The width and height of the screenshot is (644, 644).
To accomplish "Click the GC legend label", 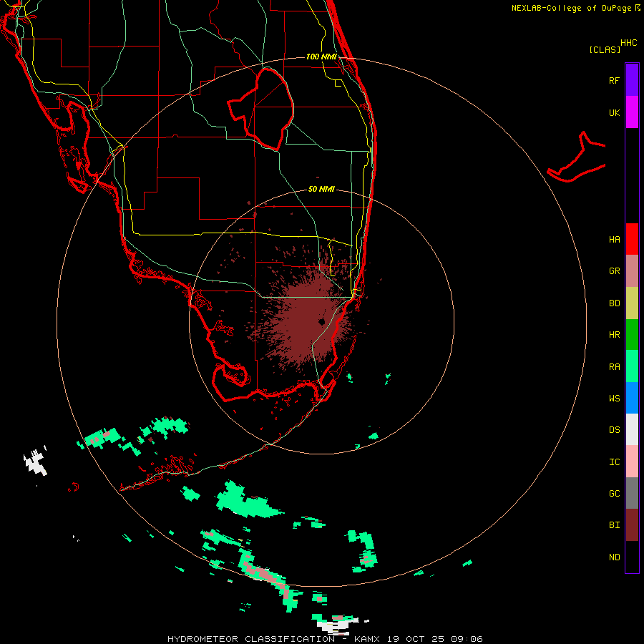I will click(614, 494).
